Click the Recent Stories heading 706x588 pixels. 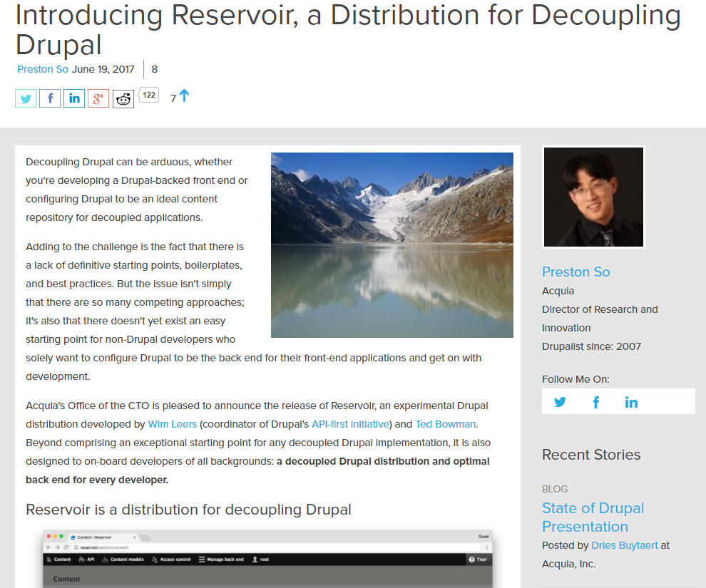pyautogui.click(x=591, y=455)
